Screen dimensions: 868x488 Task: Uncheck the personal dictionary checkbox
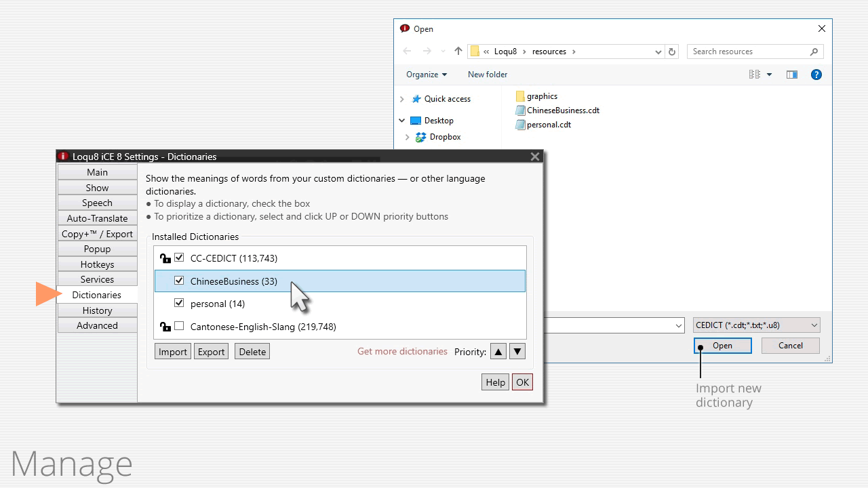(x=179, y=303)
